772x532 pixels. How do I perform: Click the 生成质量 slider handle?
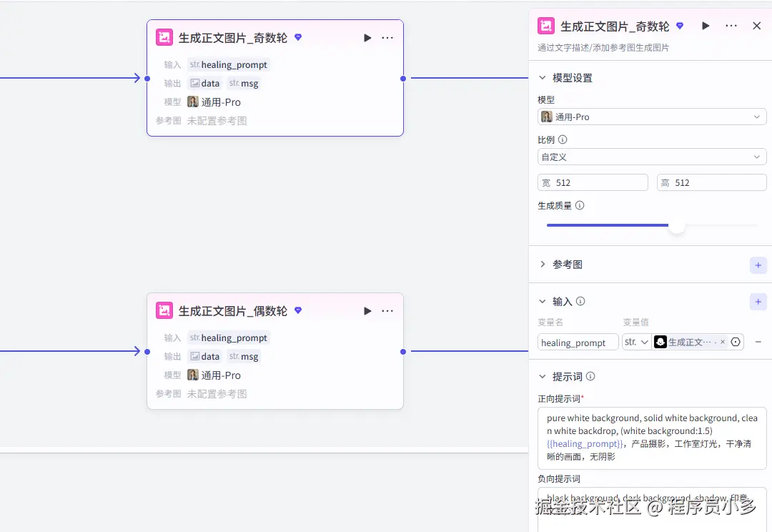point(676,225)
